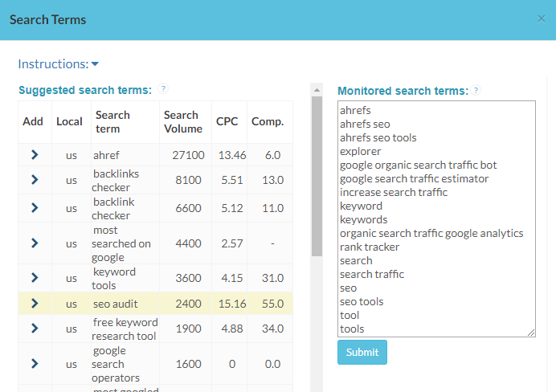Click 'rank tracker' in monitored terms
The height and width of the screenshot is (392, 556).
370,247
